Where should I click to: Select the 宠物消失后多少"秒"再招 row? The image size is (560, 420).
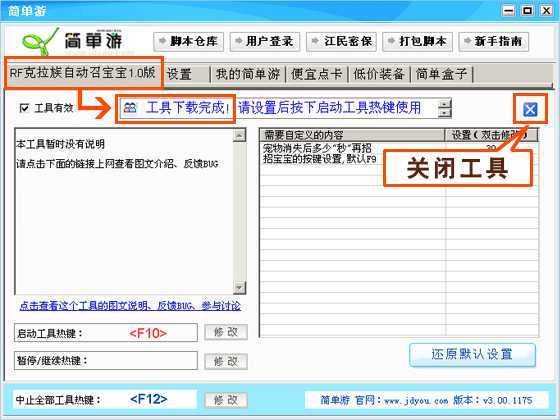tap(399, 148)
